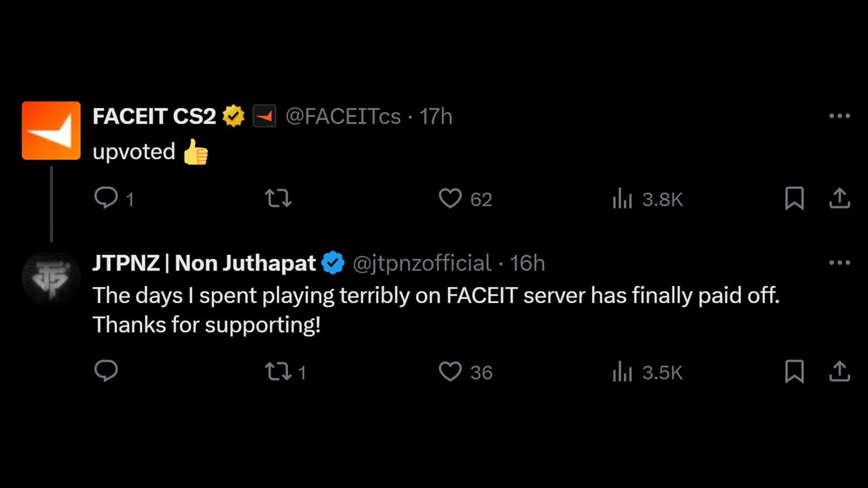This screenshot has width=868, height=488.
Task: Click the @jtpnzofficial handle link
Action: click(x=422, y=264)
